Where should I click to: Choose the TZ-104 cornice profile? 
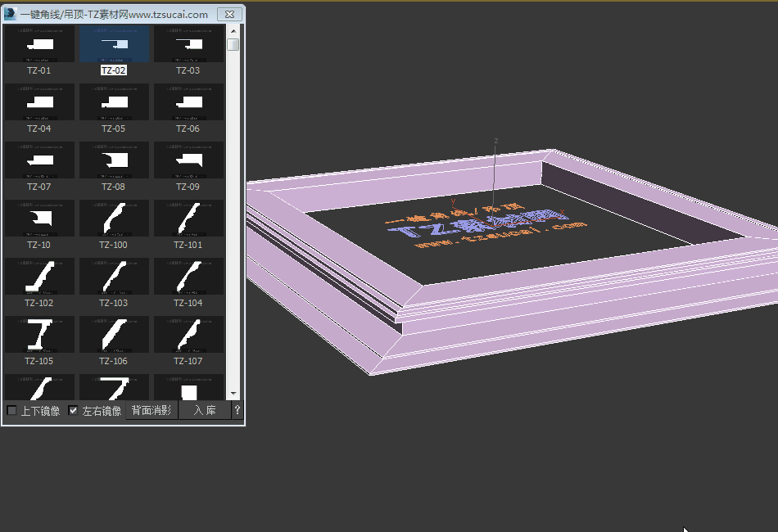(x=188, y=276)
